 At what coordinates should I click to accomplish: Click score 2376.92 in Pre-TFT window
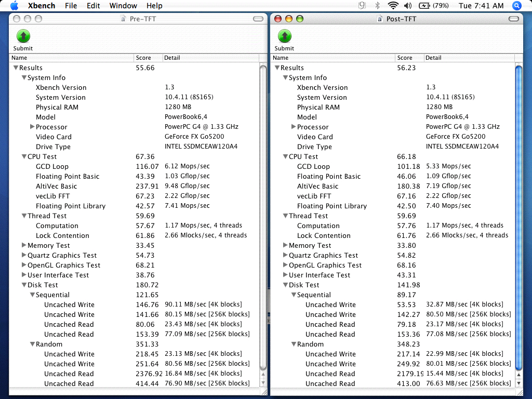[x=149, y=374]
